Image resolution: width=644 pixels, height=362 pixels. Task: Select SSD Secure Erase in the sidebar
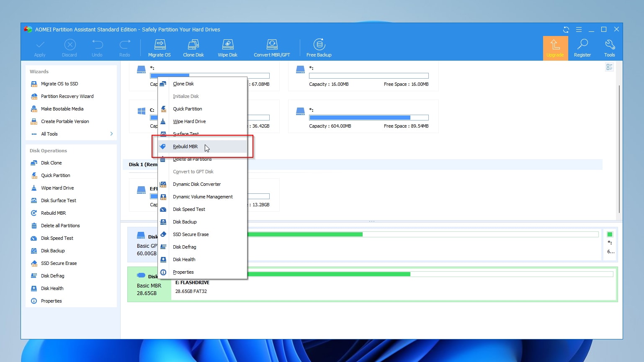pos(59,263)
